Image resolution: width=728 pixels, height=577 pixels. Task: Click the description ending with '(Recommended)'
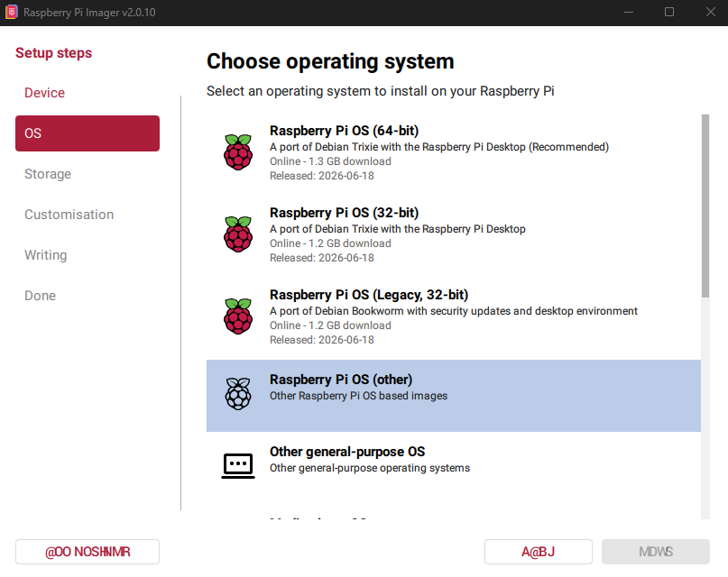pyautogui.click(x=439, y=147)
